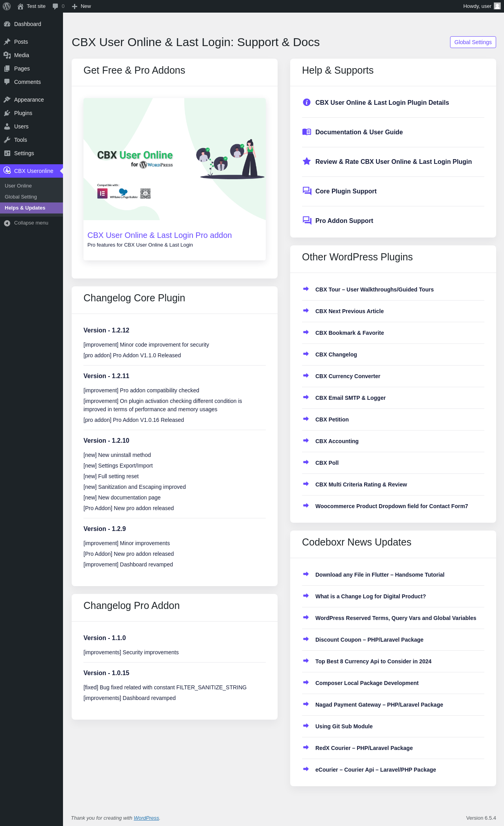504x826 pixels.
Task: Click the WordPress logo icon in admin bar
Action: [x=7, y=6]
